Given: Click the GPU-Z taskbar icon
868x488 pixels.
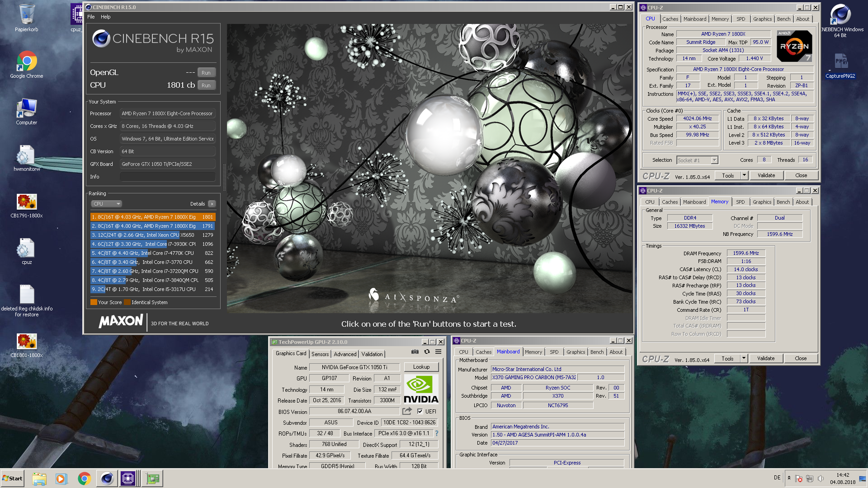Looking at the screenshot, I should (152, 479).
